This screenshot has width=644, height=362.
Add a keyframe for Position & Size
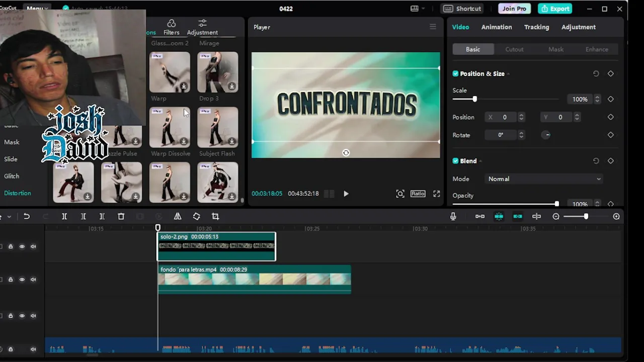[610, 73]
